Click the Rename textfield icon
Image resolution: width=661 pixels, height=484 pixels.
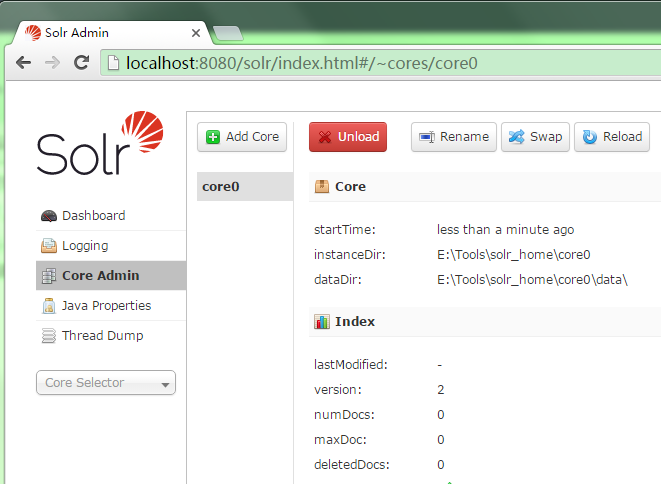(427, 137)
